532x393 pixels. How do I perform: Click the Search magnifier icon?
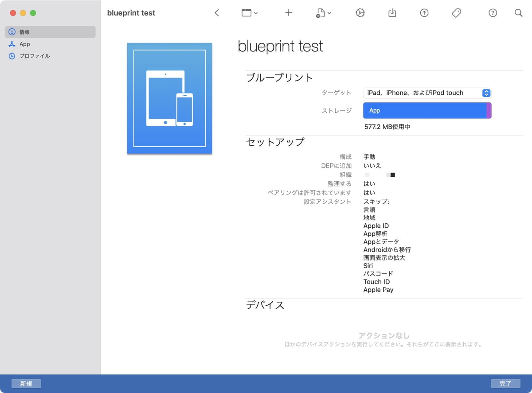tap(519, 13)
